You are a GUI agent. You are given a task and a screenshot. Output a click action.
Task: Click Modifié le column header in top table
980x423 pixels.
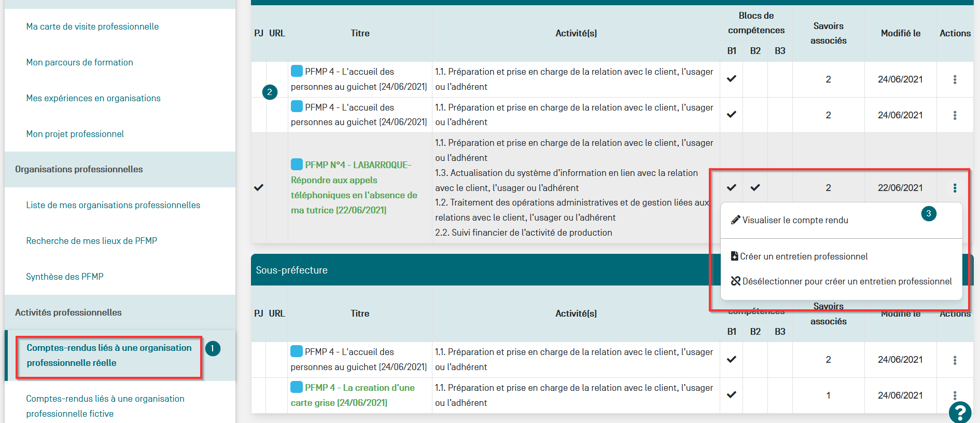[x=900, y=33]
